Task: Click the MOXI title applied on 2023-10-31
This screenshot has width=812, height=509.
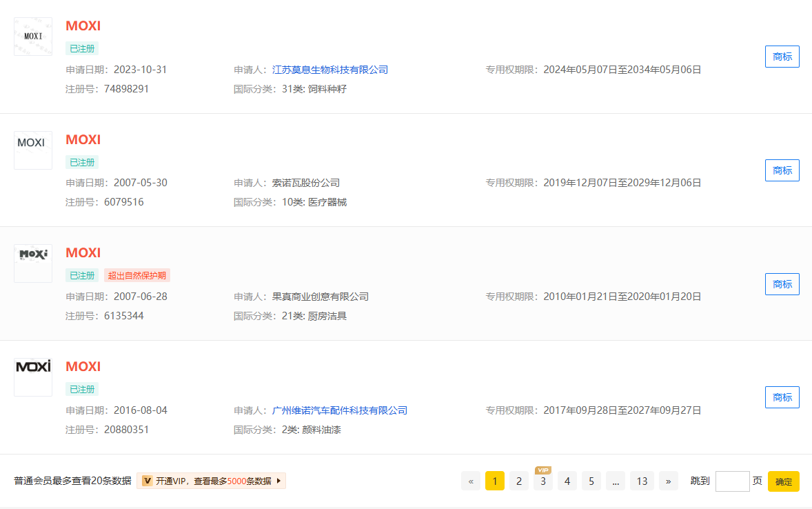Action: coord(83,26)
